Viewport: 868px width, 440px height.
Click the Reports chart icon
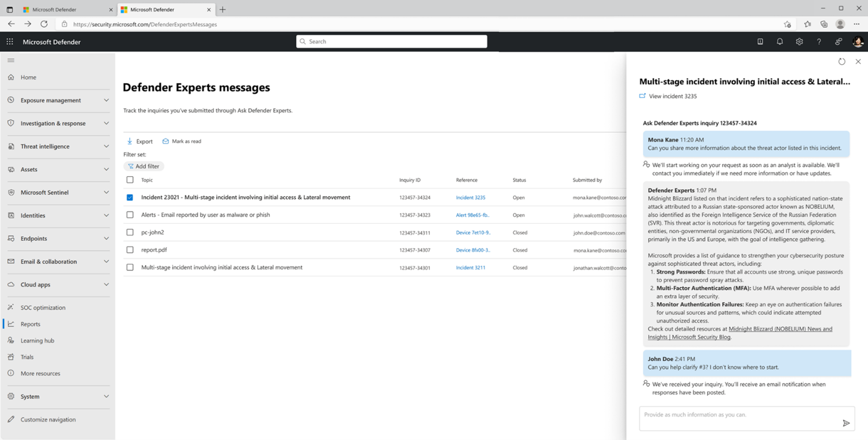click(11, 324)
